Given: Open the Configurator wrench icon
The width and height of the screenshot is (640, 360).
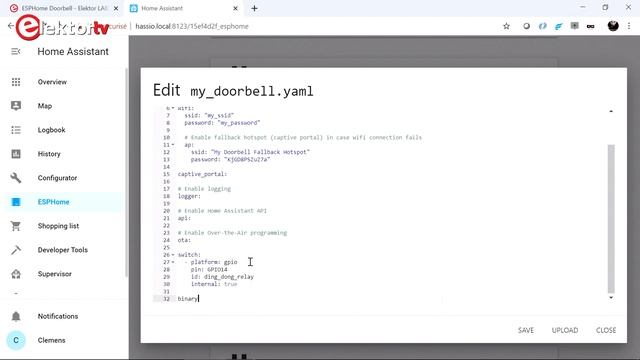Looking at the screenshot, I should click(16, 178).
